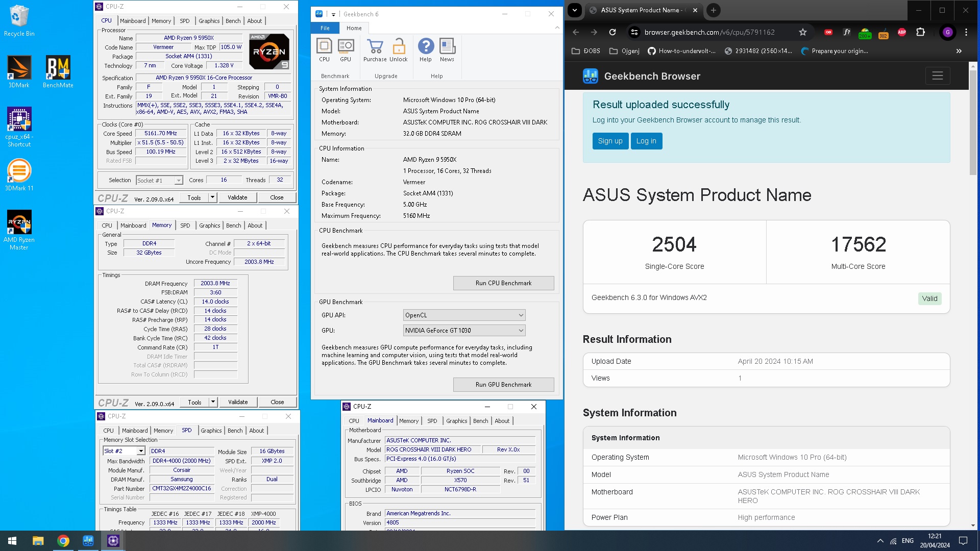The width and height of the screenshot is (980, 551).
Task: Open the About tab in CPU-Z SPD window
Action: click(x=257, y=431)
